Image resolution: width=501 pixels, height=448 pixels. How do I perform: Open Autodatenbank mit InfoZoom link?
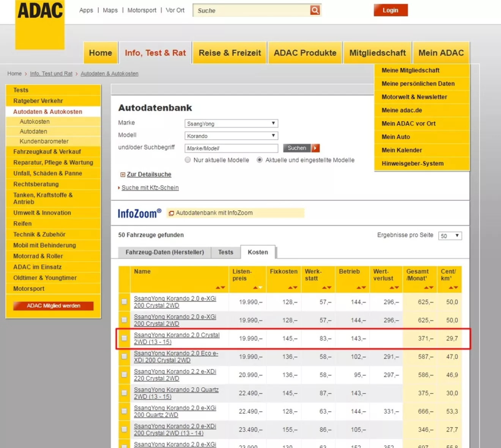click(214, 213)
